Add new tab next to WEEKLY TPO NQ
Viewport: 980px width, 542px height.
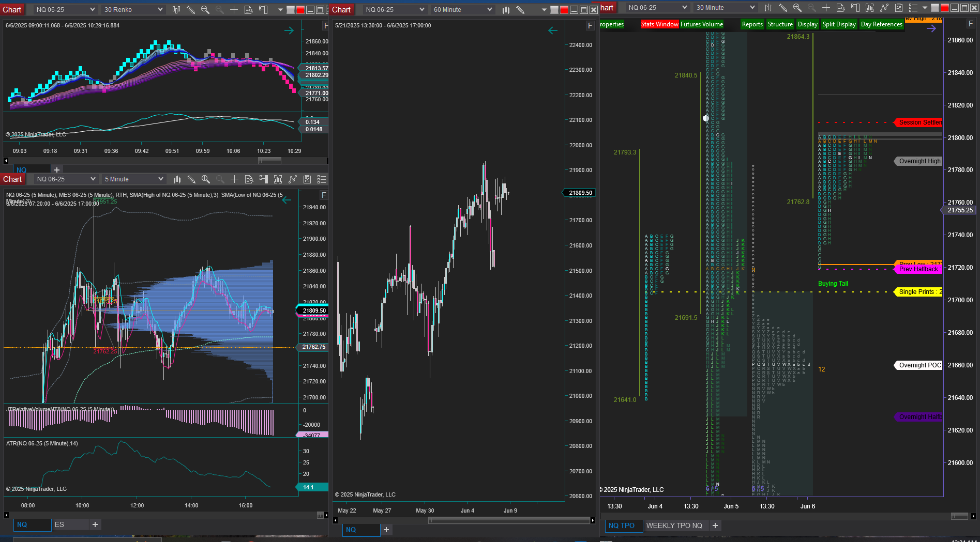tap(715, 525)
